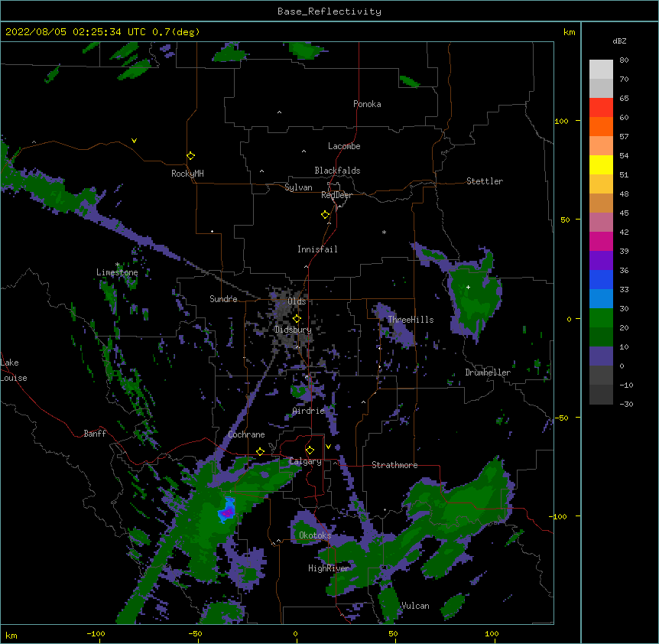Viewport: 659px width, 644px height.
Task: Click the Lake Louise label
Action: click(14, 370)
